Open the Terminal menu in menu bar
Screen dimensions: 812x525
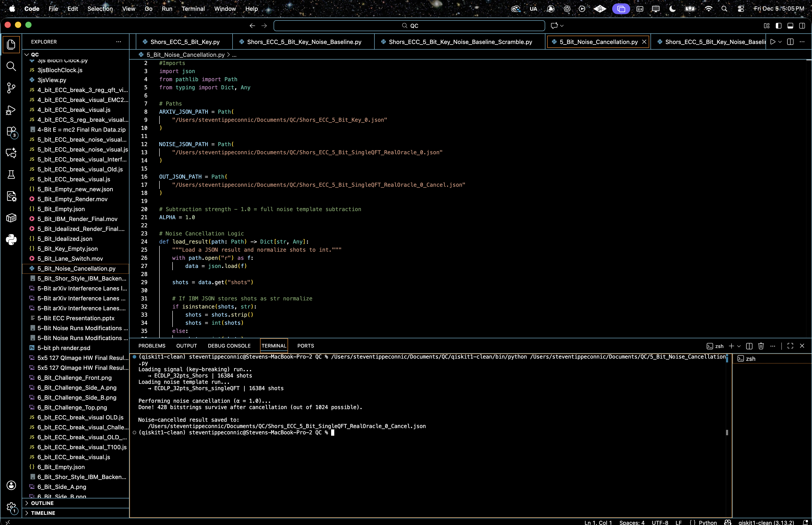tap(193, 9)
